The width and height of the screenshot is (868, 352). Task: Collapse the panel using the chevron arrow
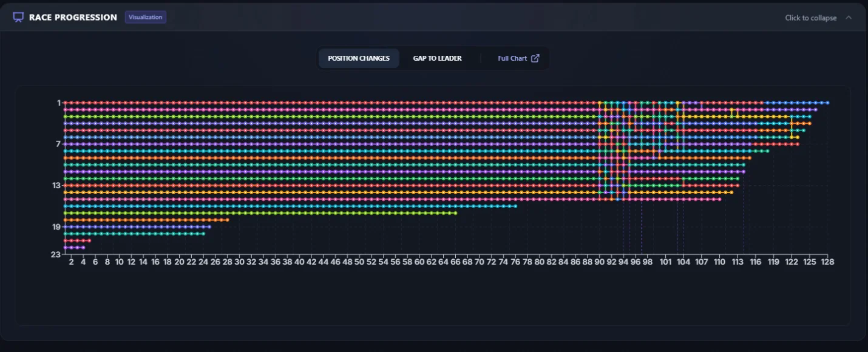pyautogui.click(x=849, y=18)
